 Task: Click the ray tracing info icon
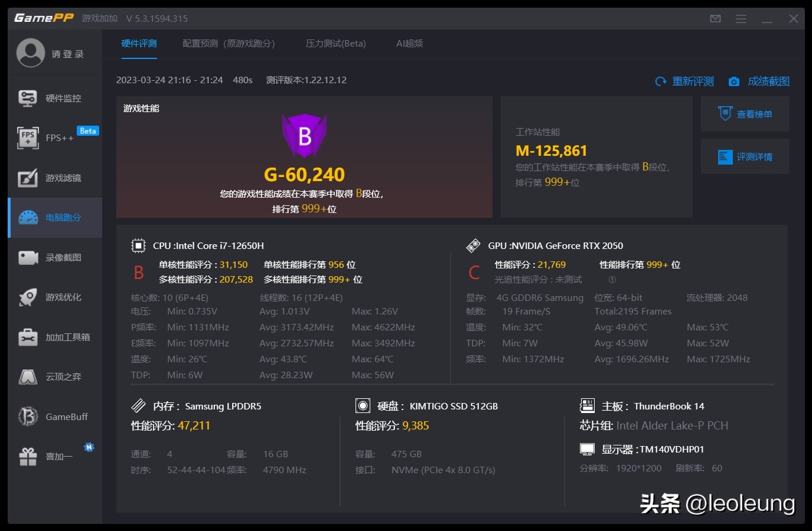pos(612,280)
